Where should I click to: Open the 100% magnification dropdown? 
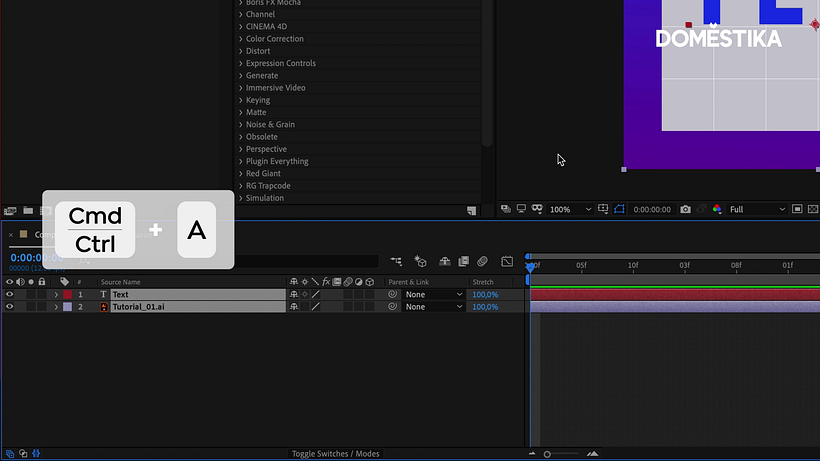pos(570,209)
